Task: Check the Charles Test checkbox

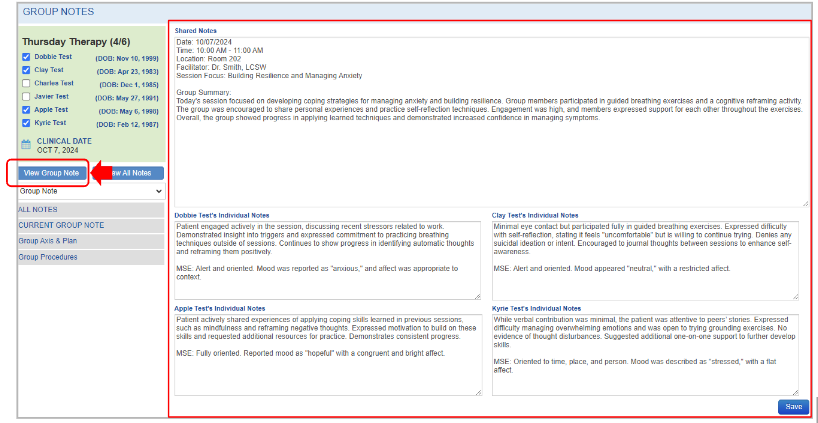Action: click(x=27, y=84)
